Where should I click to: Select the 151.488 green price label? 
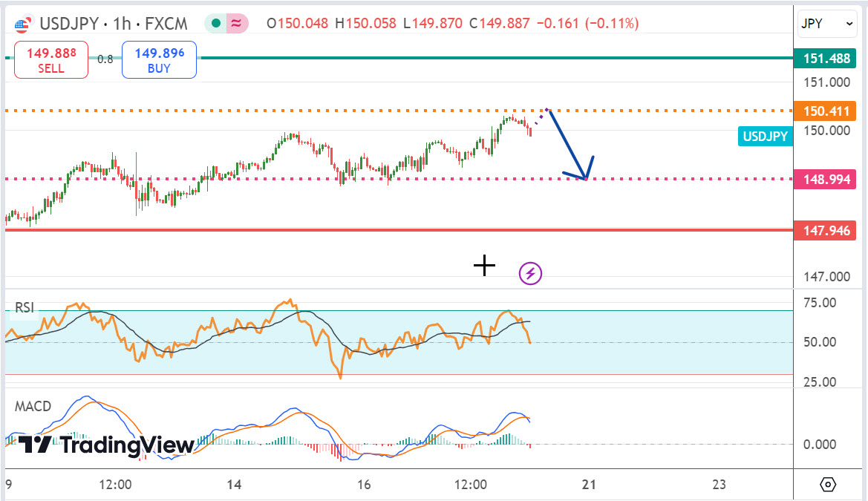tap(824, 59)
